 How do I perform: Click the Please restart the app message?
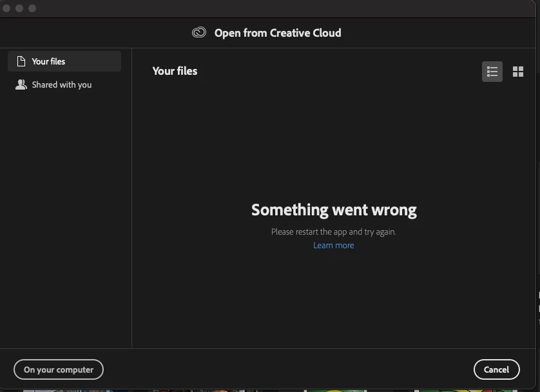coord(333,232)
